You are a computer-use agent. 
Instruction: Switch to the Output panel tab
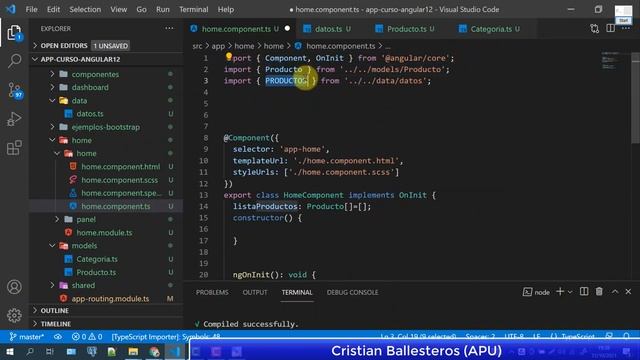coord(255,292)
